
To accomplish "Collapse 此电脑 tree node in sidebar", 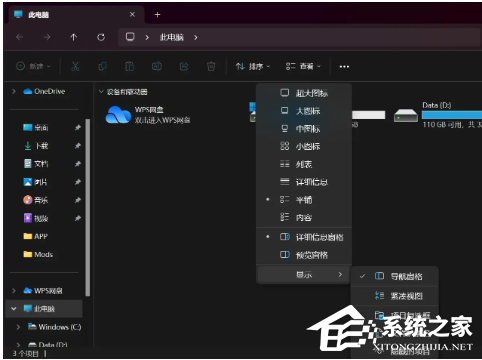I will (x=14, y=309).
